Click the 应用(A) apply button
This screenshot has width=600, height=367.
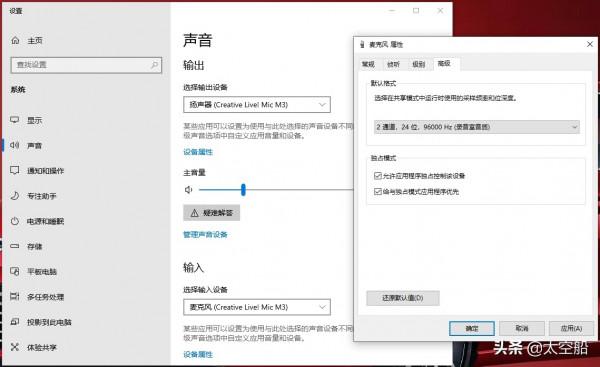(x=571, y=328)
